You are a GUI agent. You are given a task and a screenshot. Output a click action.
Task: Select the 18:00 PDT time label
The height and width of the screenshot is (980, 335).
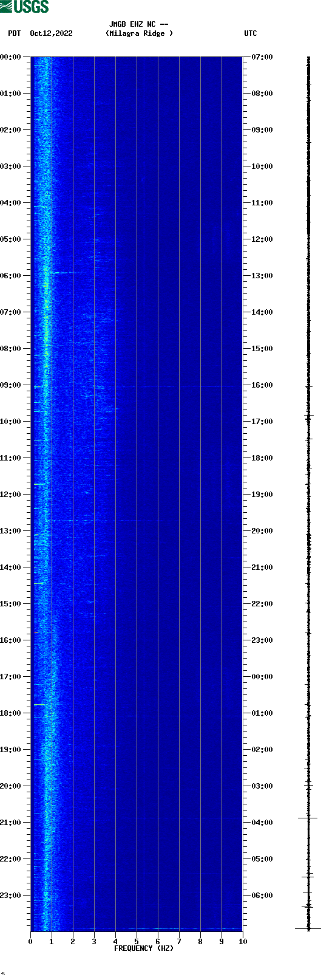[x=10, y=713]
